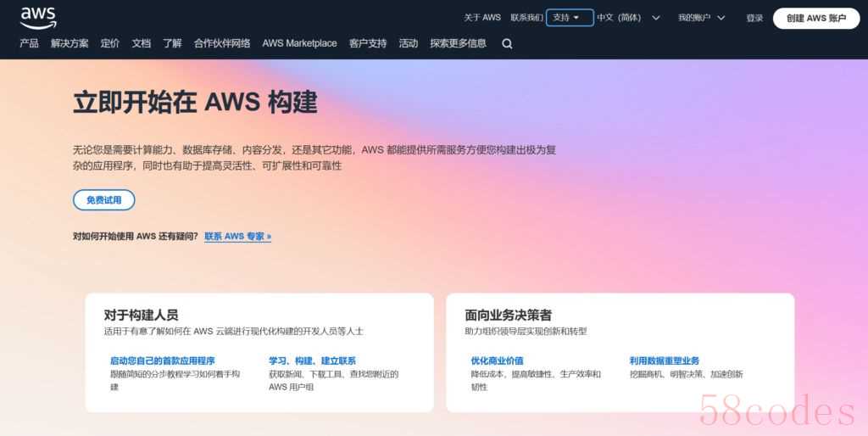Open 优化商业价值 link
The image size is (868, 436).
497,361
